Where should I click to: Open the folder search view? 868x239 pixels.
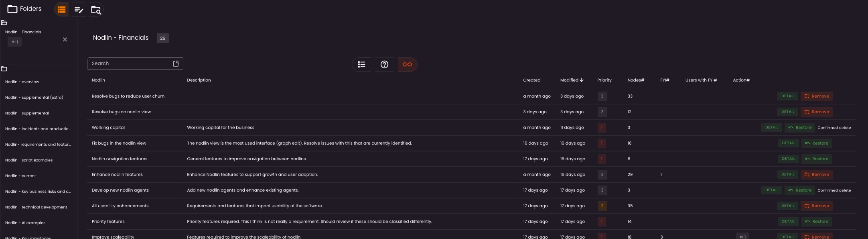(x=96, y=10)
